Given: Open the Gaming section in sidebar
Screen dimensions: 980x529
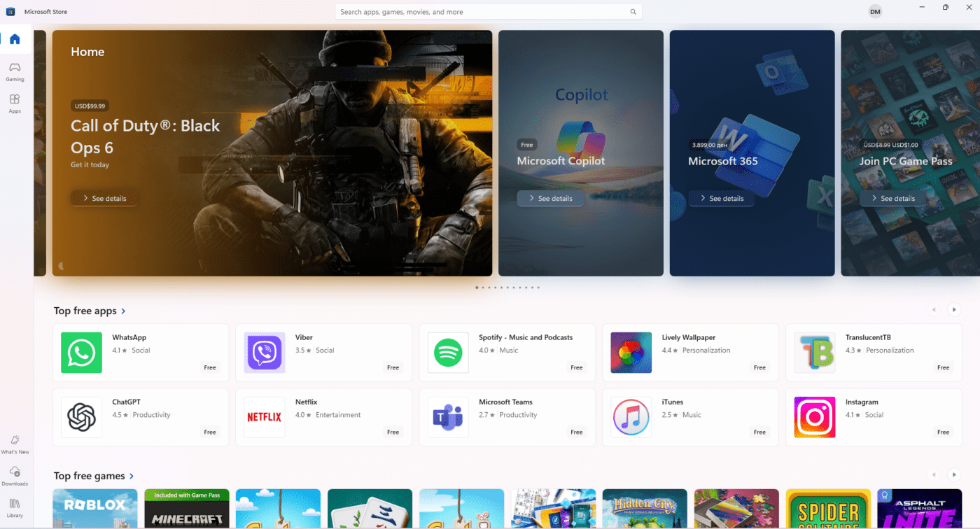Looking at the screenshot, I should pyautogui.click(x=15, y=71).
